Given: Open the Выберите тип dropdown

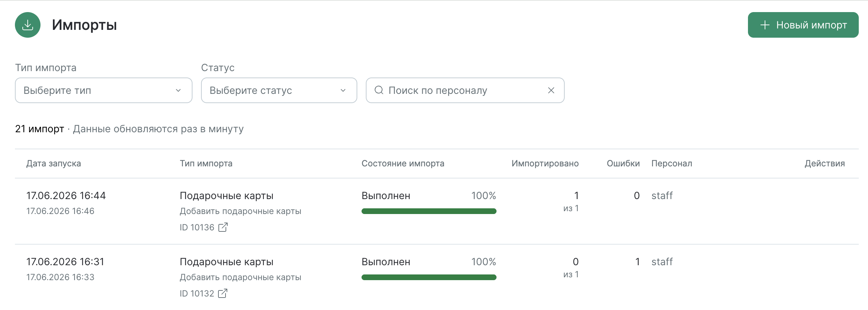Looking at the screenshot, I should 104,90.
